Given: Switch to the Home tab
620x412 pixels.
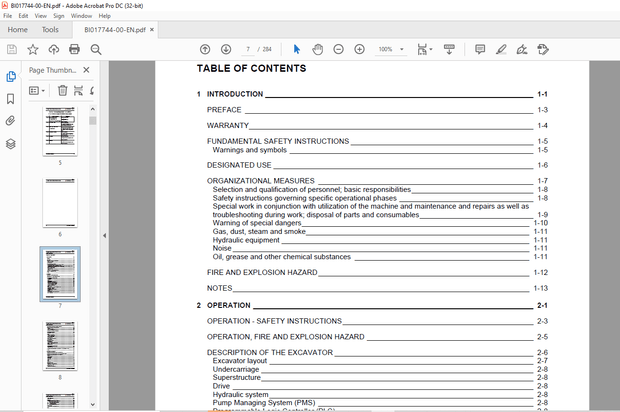Looking at the screenshot, I should (17, 30).
